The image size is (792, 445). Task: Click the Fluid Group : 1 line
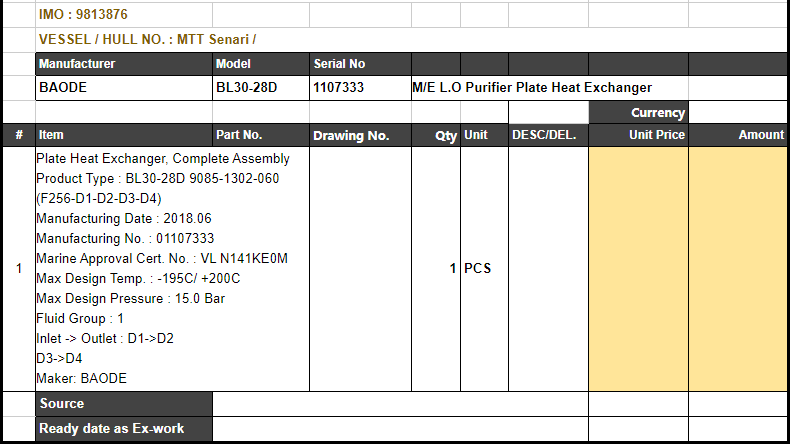(x=80, y=319)
